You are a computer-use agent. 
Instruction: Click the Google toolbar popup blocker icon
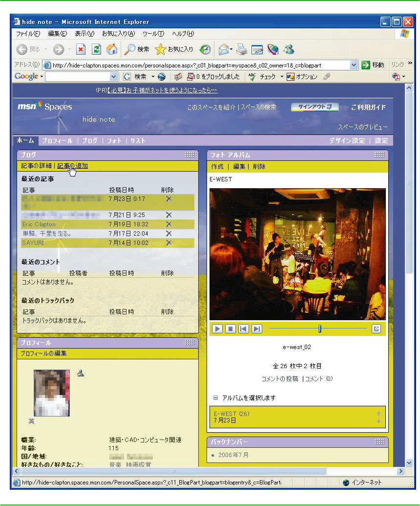[191, 77]
